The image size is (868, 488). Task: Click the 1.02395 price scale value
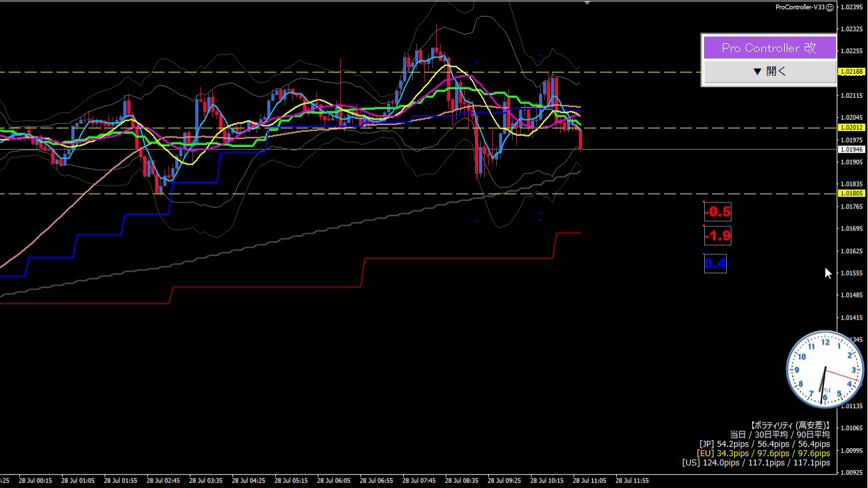point(852,7)
